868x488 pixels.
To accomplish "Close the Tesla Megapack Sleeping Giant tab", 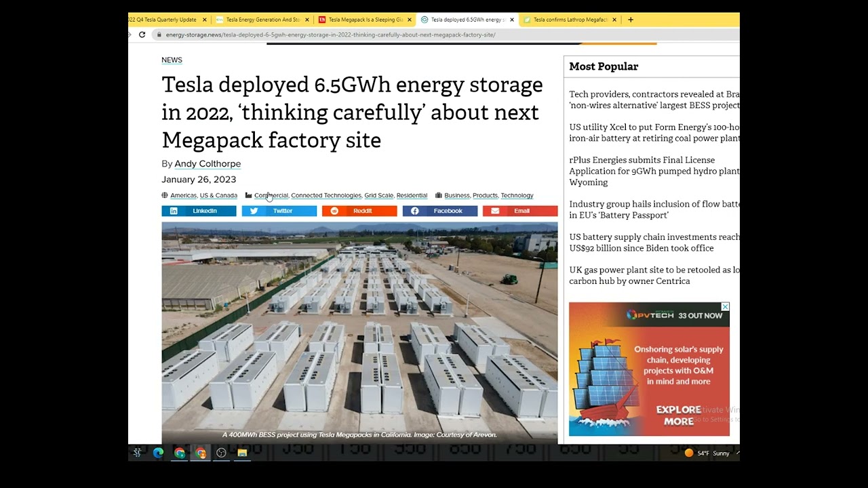I will tap(409, 20).
